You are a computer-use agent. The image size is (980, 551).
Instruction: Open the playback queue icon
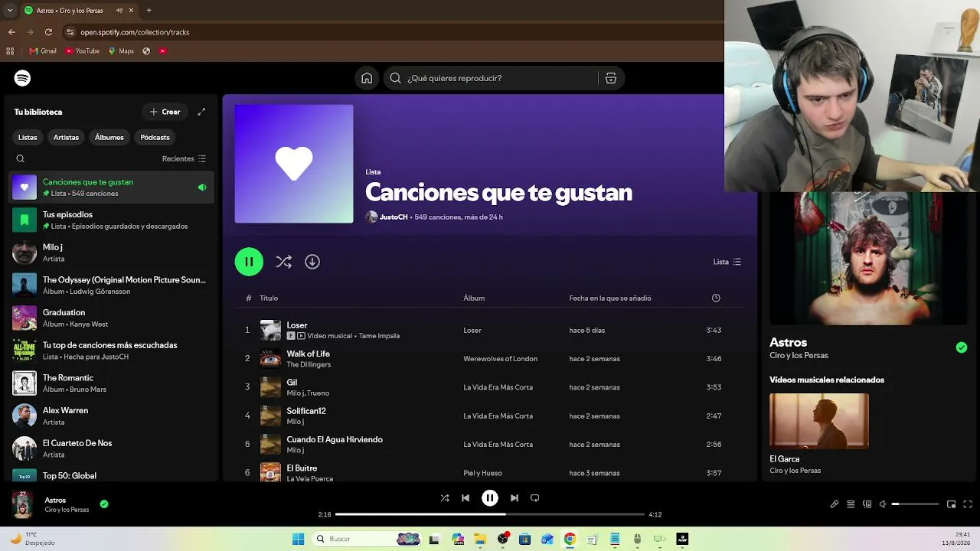(851, 504)
